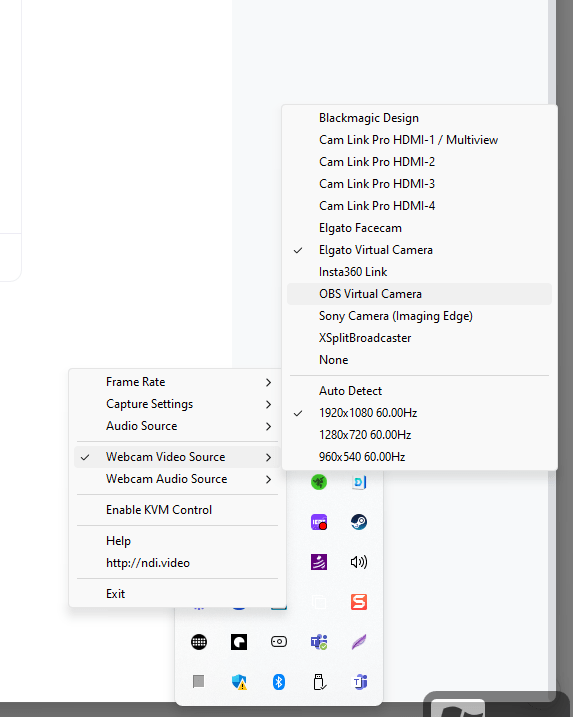573x717 pixels.
Task: Open the Steam tray icon
Action: tap(359, 522)
